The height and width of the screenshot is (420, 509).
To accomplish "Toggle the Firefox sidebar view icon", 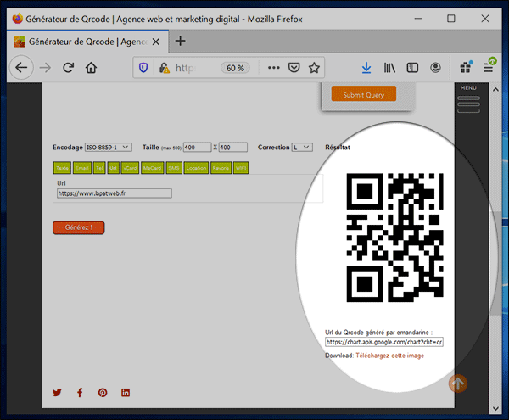I will (412, 68).
